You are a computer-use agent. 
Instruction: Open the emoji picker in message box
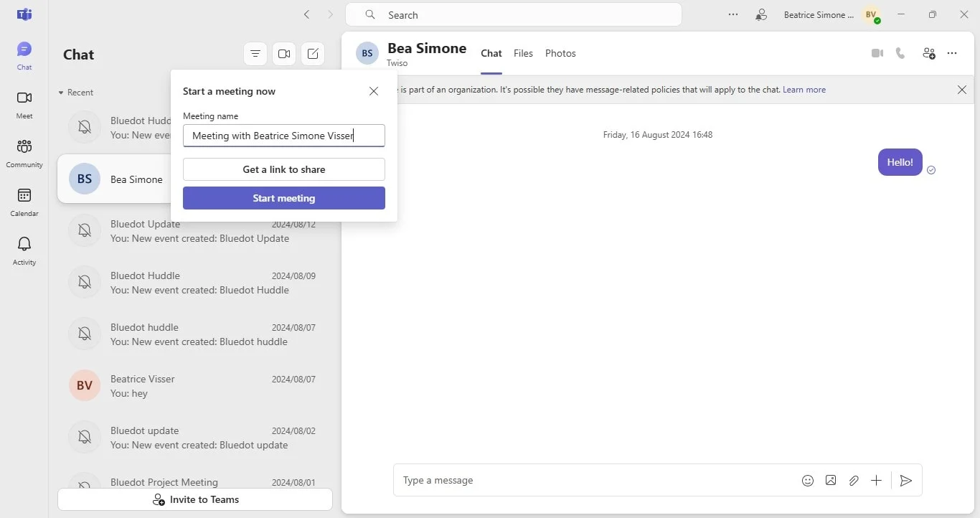tap(808, 481)
